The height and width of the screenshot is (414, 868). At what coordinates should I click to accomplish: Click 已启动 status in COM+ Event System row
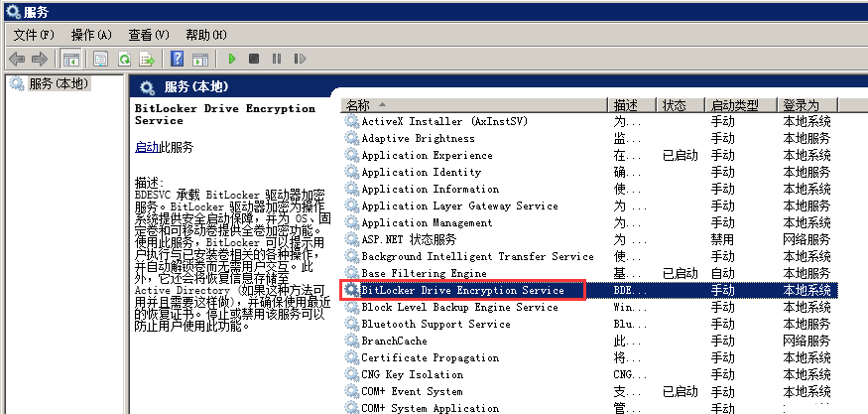pos(681,392)
